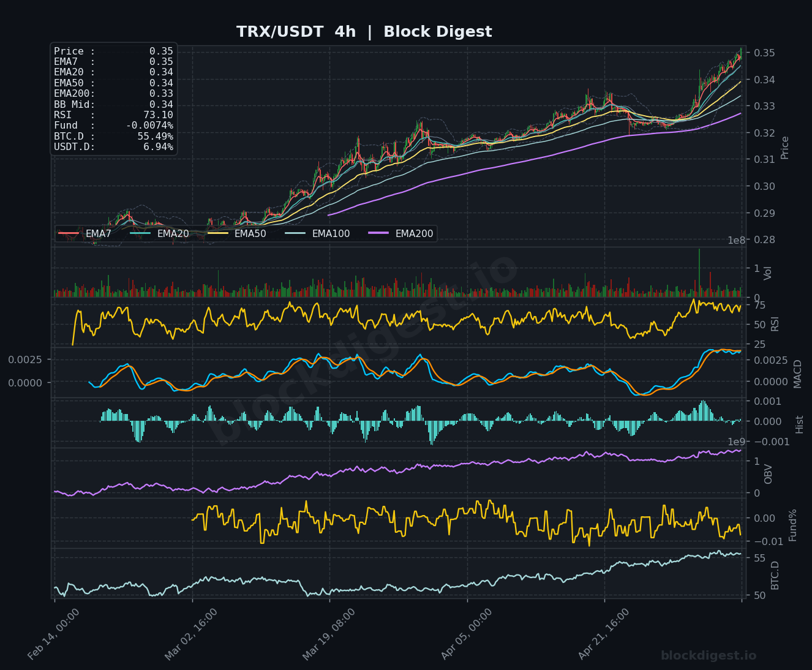Select the EMA7 row in the stats box
Screen dimensions: 812x670
coord(113,62)
